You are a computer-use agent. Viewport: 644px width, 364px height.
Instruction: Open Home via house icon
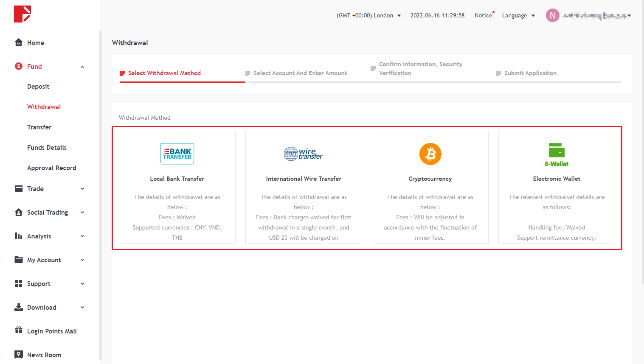[x=19, y=42]
